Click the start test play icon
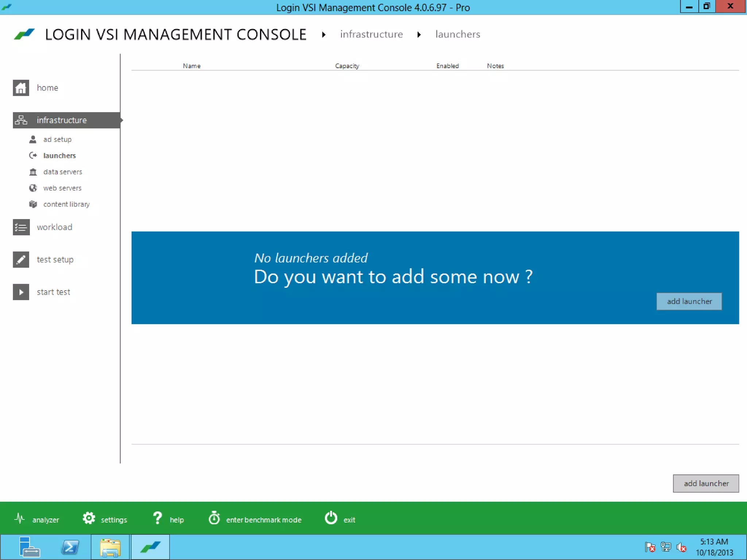The width and height of the screenshot is (747, 560). (x=21, y=292)
